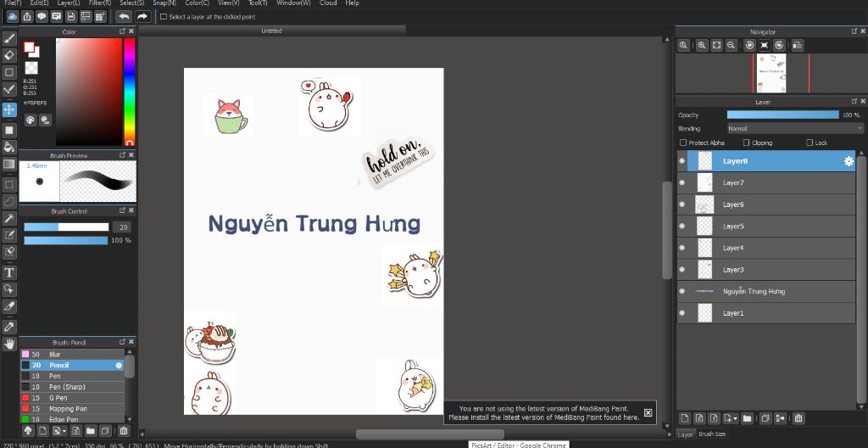Click the rainbow hue strip
868x448 pixels.
pos(129,92)
